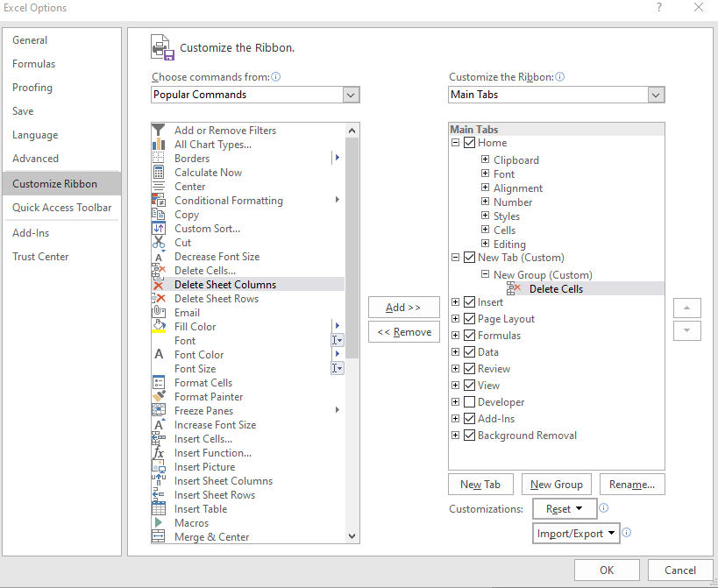Enable the Developer tab checkbox

click(469, 401)
